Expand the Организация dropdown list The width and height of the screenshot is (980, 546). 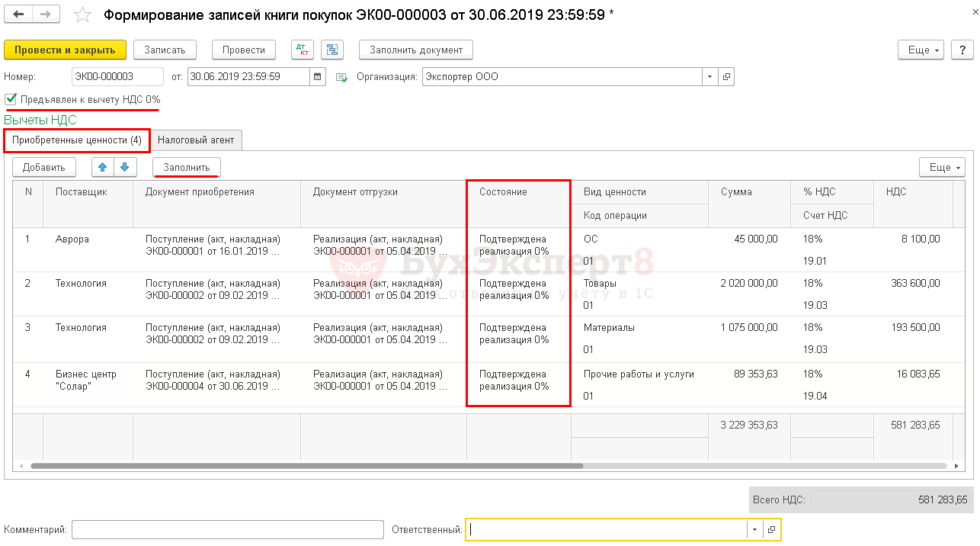(x=709, y=77)
